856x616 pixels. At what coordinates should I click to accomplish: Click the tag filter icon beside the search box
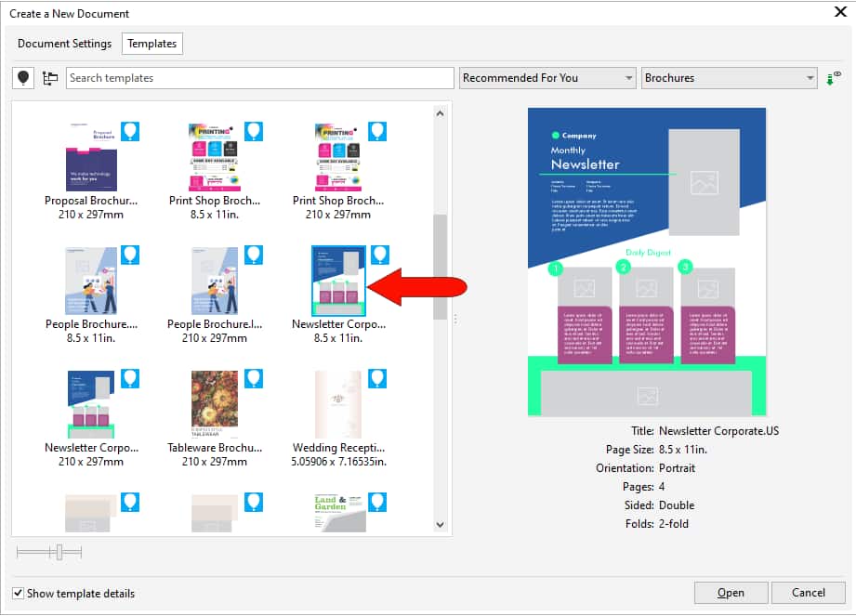[x=22, y=77]
